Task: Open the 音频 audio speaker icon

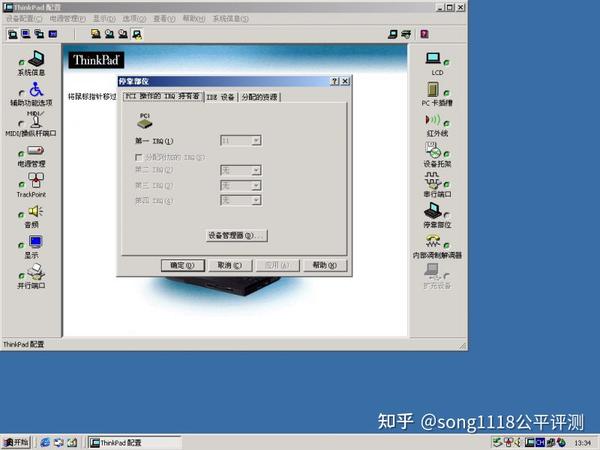Action: [x=36, y=211]
